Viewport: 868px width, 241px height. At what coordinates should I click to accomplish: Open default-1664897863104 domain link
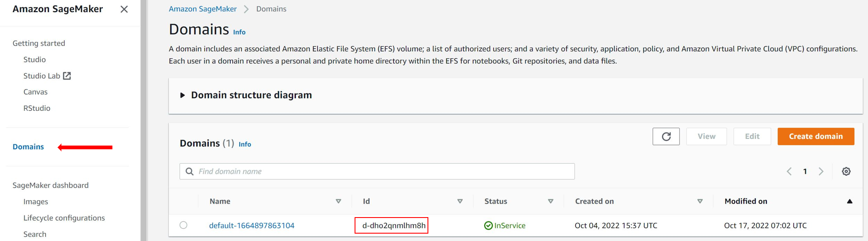point(252,225)
